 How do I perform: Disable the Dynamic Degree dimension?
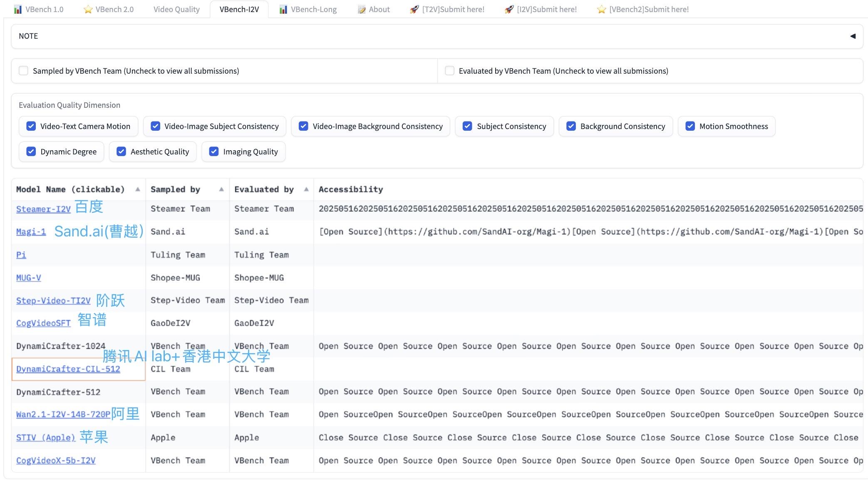pos(31,152)
